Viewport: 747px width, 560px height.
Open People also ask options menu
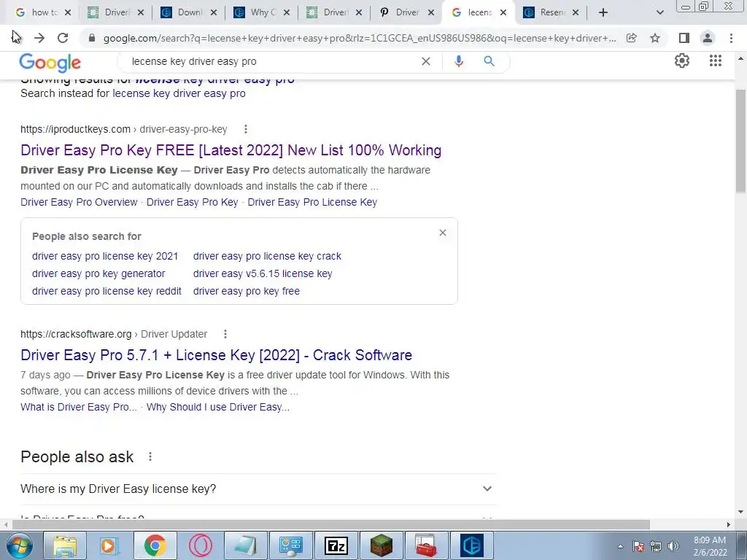150,456
